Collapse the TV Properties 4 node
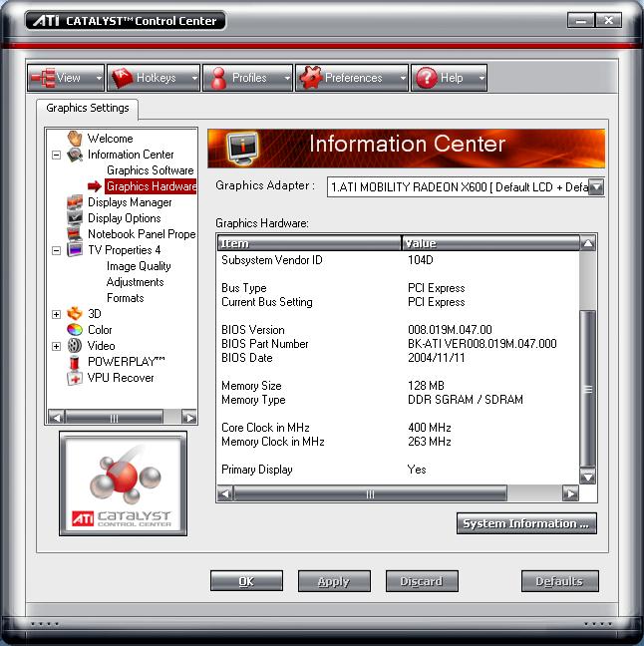The image size is (644, 646). coord(57,250)
